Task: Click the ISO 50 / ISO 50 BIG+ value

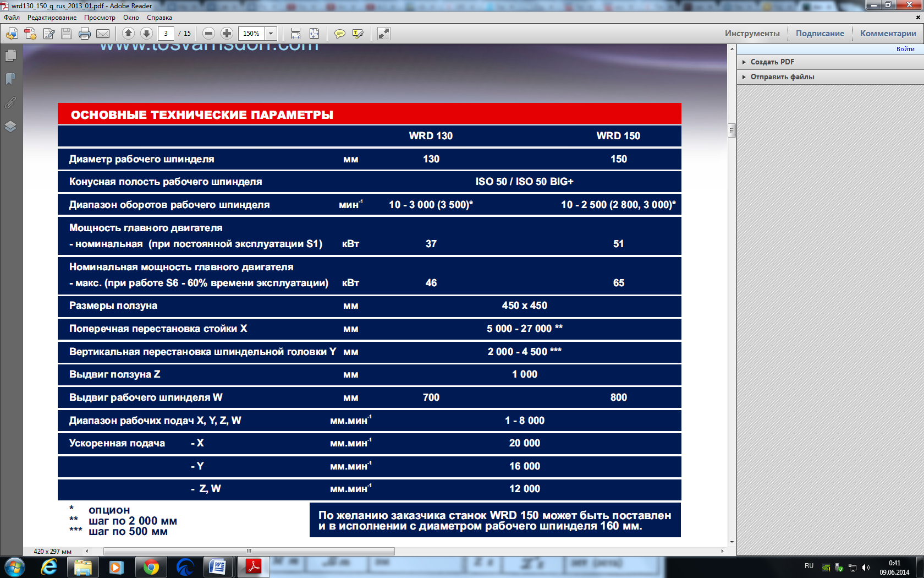Action: (525, 182)
